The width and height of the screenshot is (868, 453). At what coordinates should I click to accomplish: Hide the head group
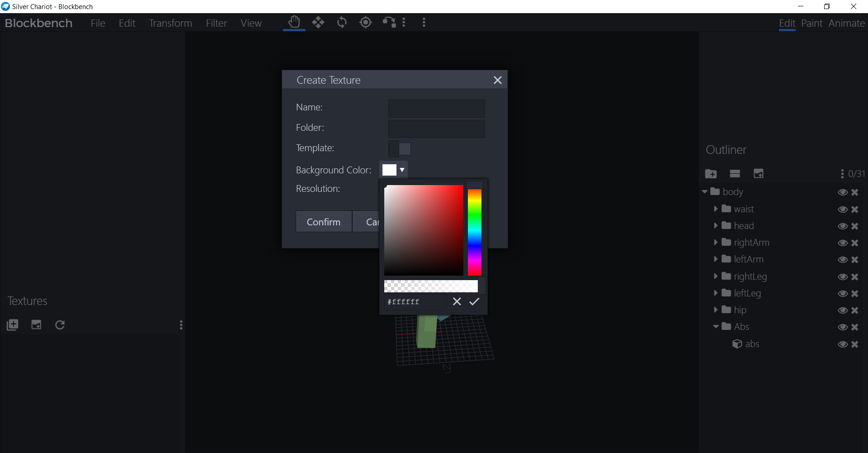coord(843,226)
